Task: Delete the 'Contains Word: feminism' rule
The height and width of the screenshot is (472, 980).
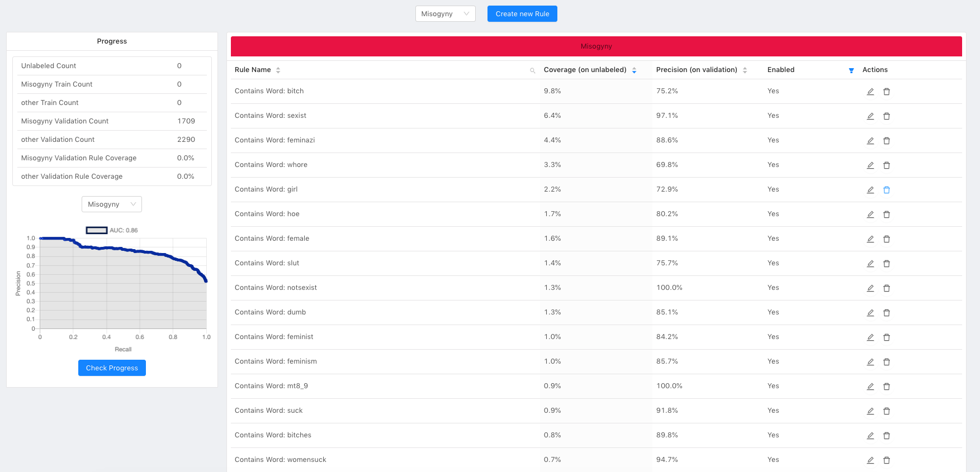Action: [887, 362]
